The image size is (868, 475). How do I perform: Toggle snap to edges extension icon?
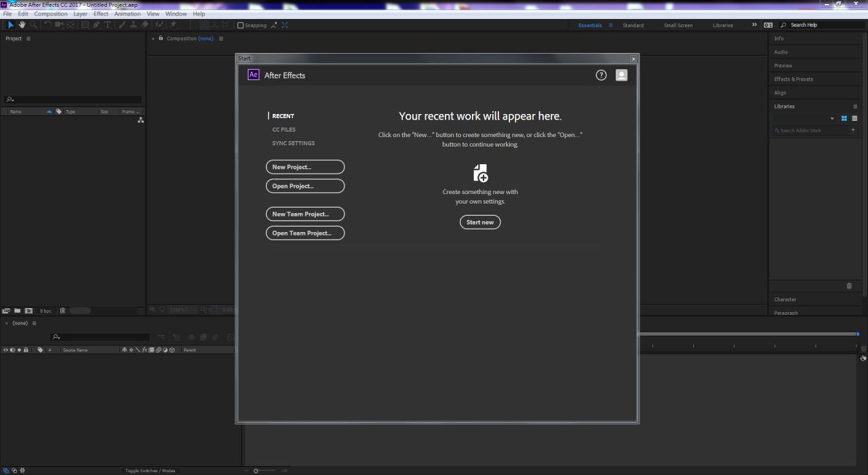[x=273, y=25]
